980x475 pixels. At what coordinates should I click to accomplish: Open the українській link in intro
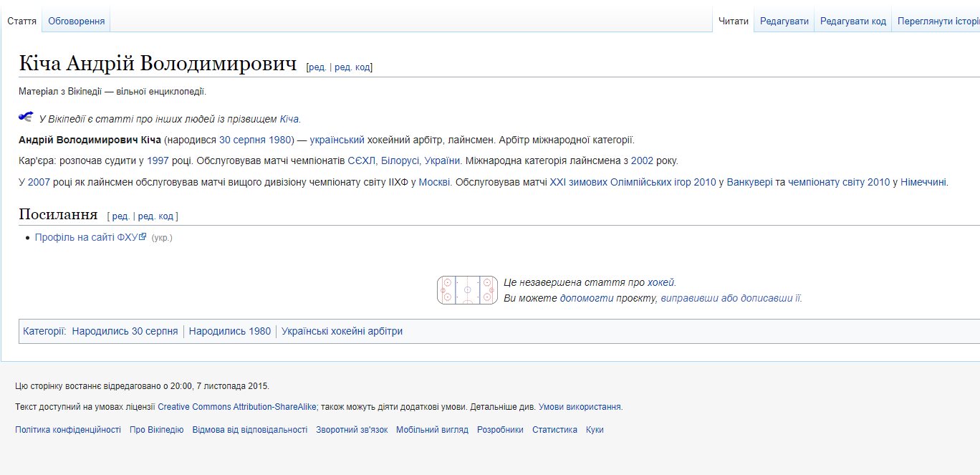coord(337,140)
